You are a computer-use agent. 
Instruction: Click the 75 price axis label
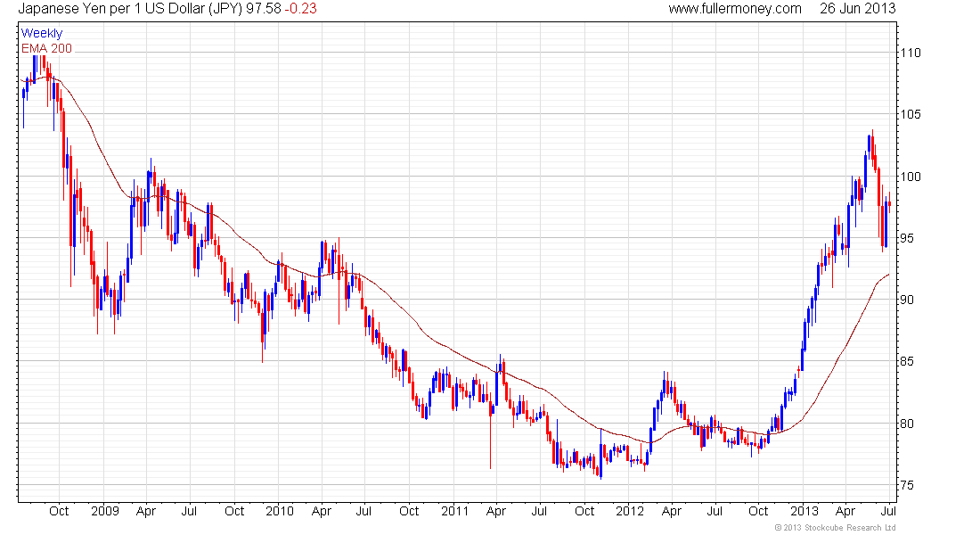pos(908,486)
